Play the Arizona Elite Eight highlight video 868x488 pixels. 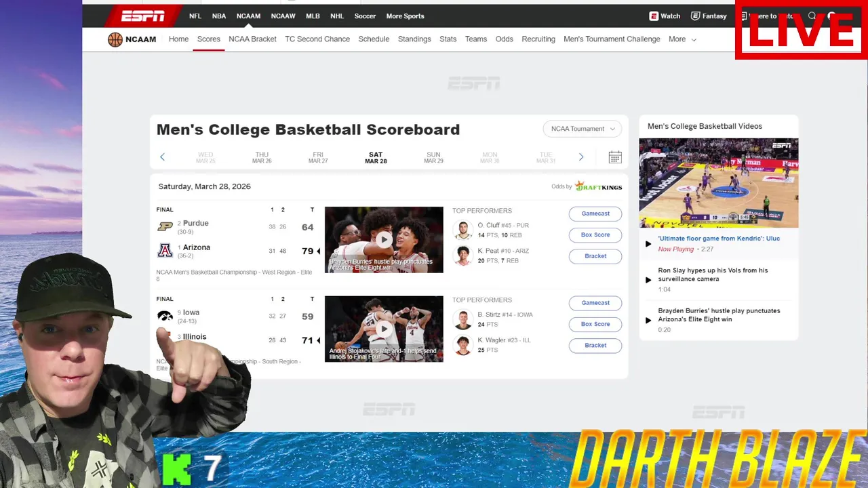[x=384, y=240]
